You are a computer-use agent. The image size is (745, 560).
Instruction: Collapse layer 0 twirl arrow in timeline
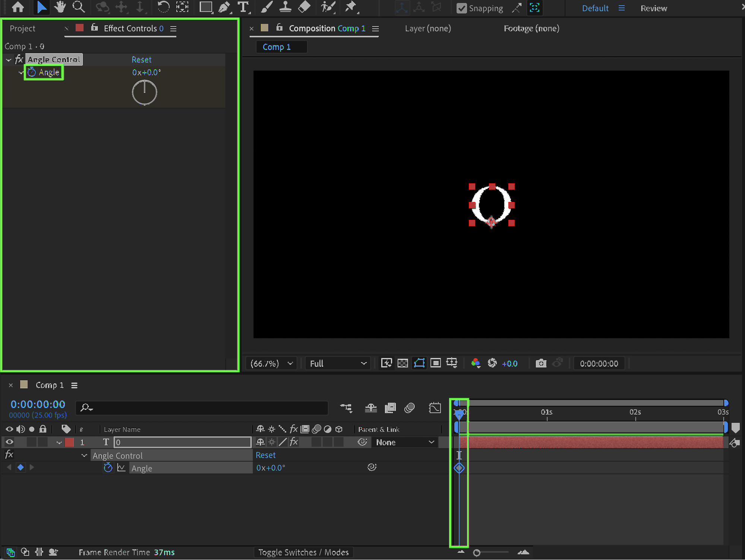[59, 443]
